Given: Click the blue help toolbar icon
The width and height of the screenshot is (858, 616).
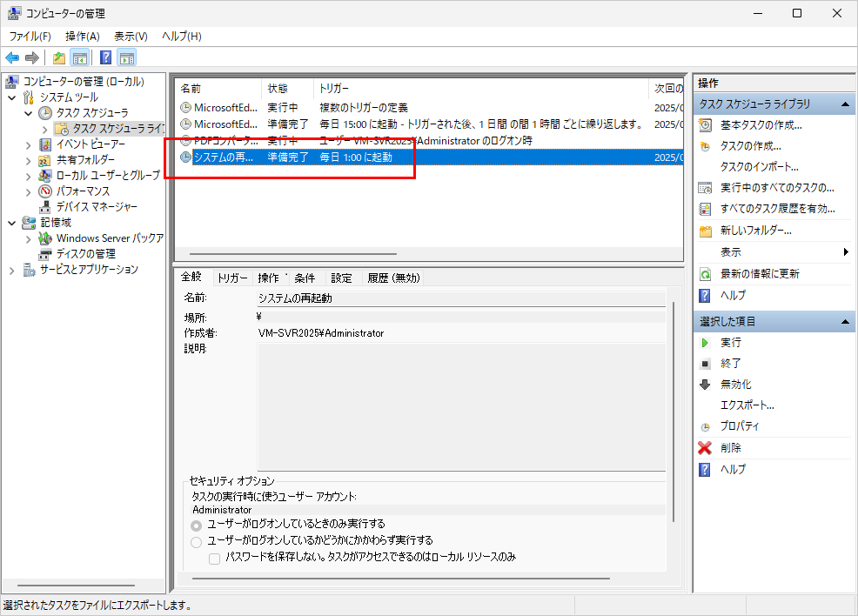Looking at the screenshot, I should click(105, 58).
